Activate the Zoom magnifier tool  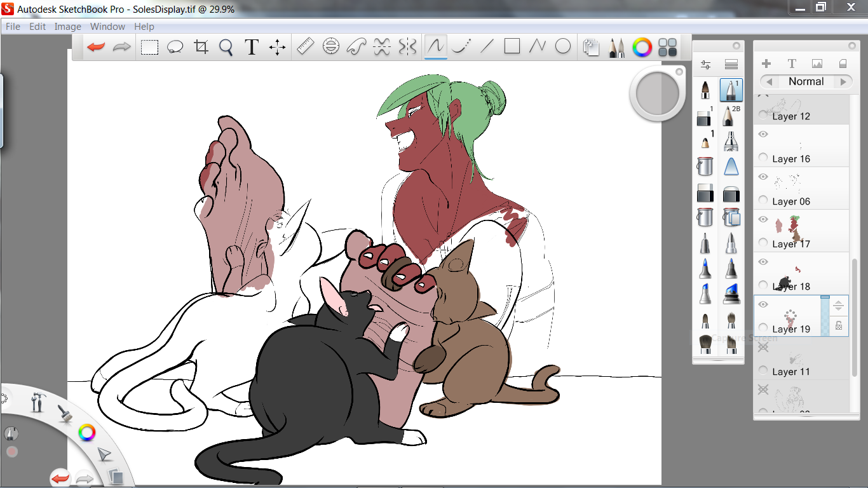(226, 47)
